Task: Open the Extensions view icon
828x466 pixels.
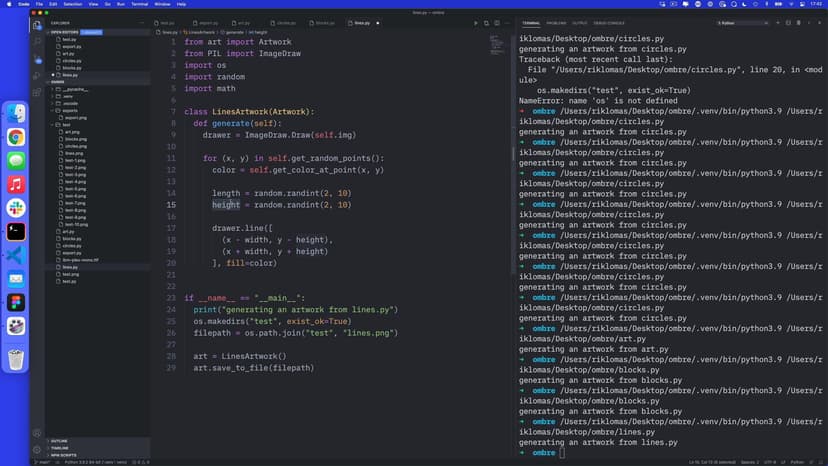Action: (x=37, y=91)
